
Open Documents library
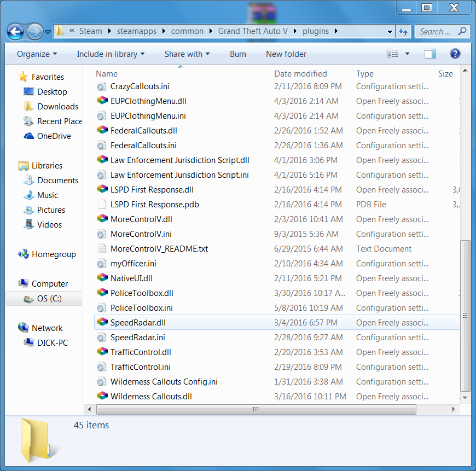click(51, 181)
